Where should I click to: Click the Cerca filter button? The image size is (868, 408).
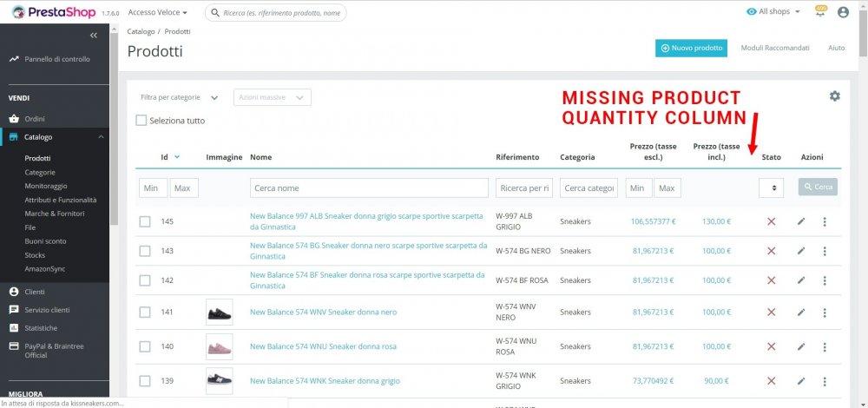tap(818, 188)
